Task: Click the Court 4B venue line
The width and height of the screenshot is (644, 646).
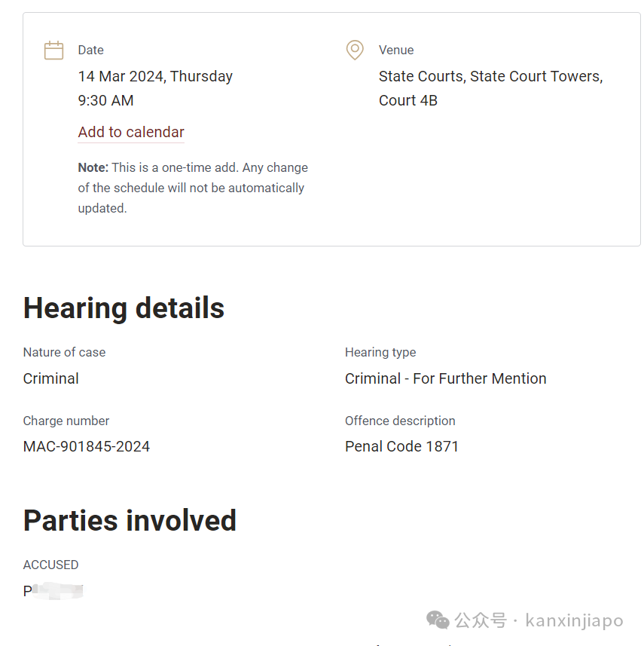Action: [407, 100]
